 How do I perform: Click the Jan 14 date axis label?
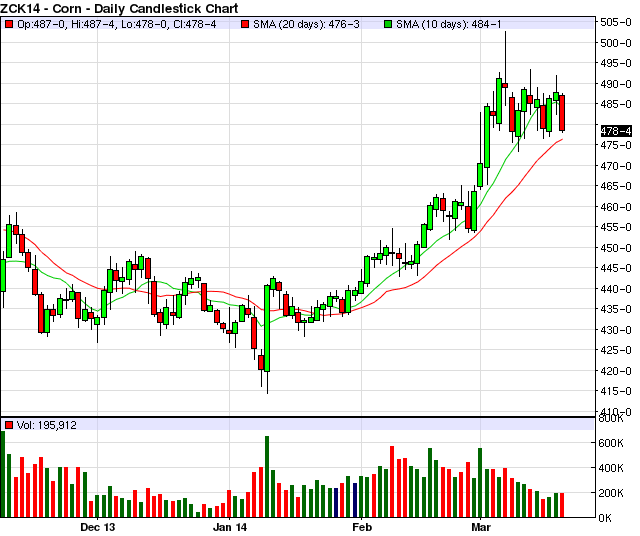tap(230, 527)
